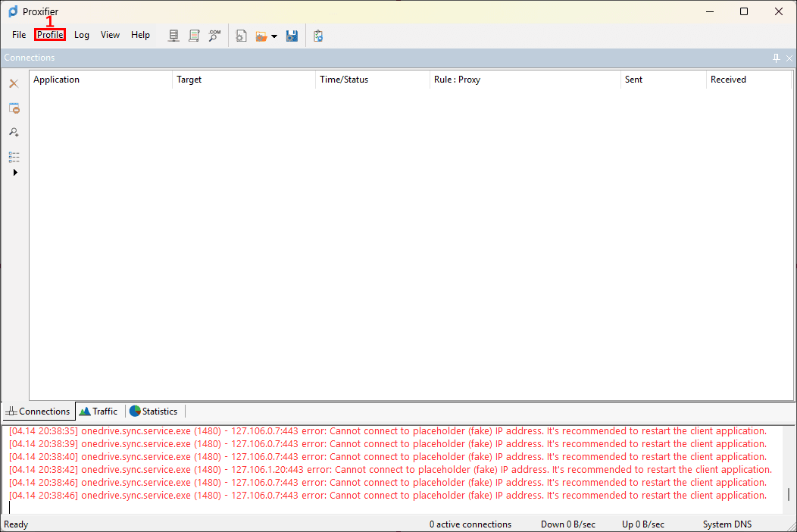Switch to the Traffic tab
The width and height of the screenshot is (797, 532).
(99, 411)
